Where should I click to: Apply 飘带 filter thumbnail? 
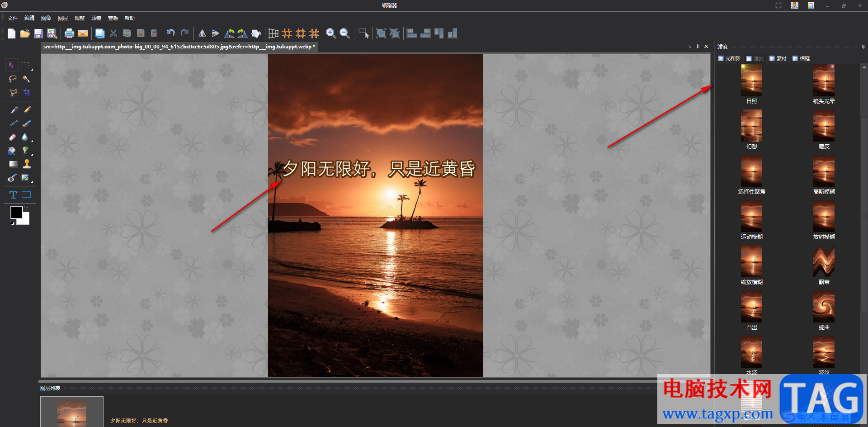click(x=824, y=261)
